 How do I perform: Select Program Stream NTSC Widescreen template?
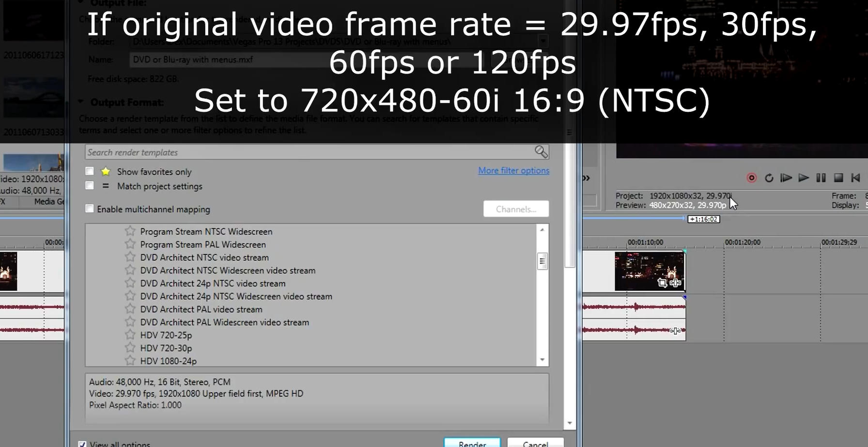coord(206,231)
